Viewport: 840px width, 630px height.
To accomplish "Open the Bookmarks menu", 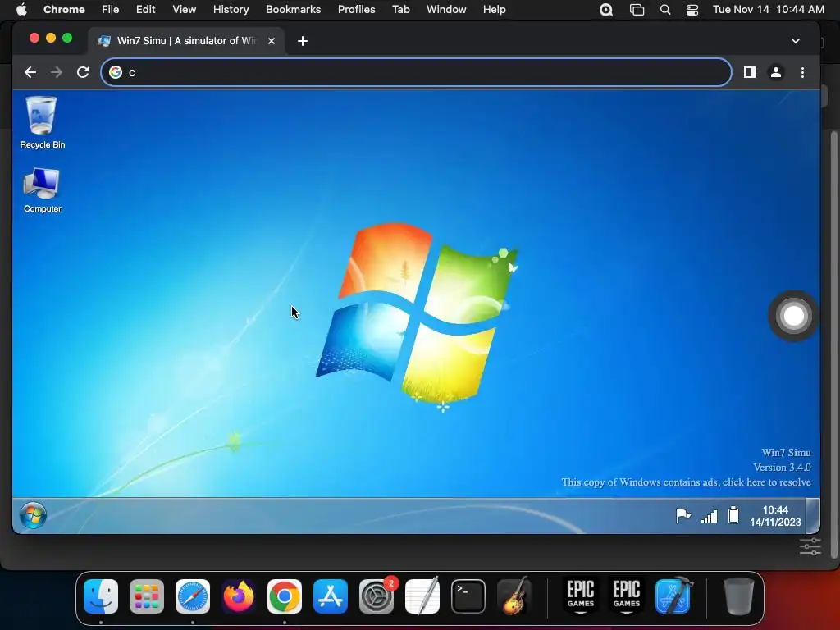I will pos(293,10).
